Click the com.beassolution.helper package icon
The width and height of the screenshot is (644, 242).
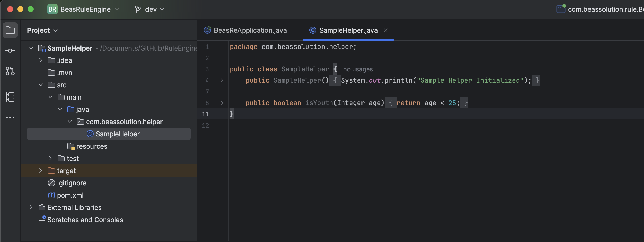(80, 122)
